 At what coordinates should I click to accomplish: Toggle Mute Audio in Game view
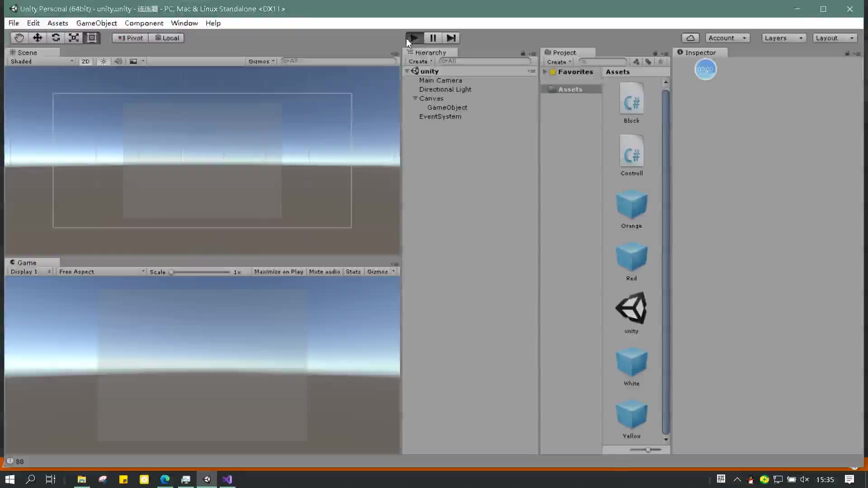click(x=324, y=271)
